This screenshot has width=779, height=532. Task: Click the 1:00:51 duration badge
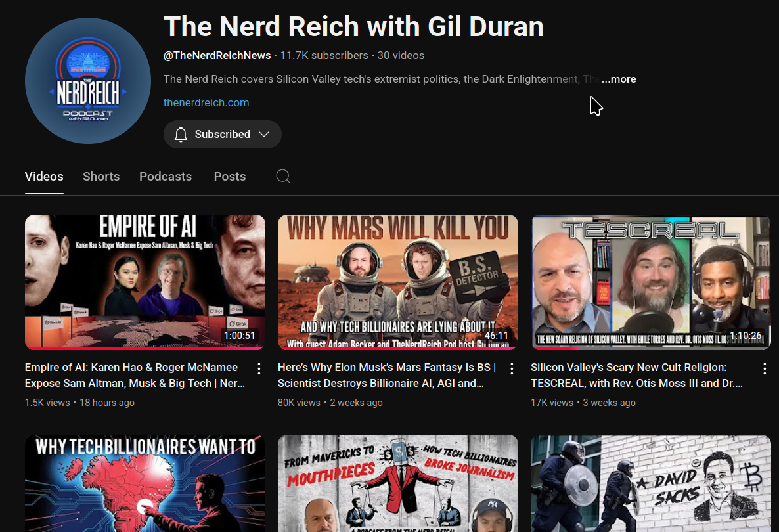[x=240, y=336]
